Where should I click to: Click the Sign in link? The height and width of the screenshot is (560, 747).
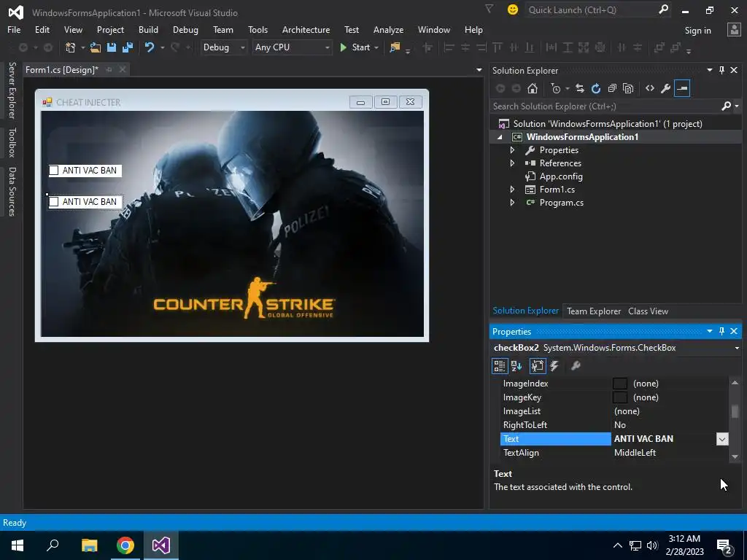pyautogui.click(x=697, y=31)
